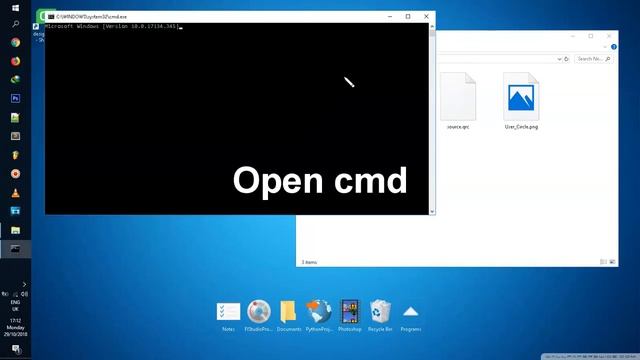
Task: Click User_Circle.png file name label
Action: point(521,127)
